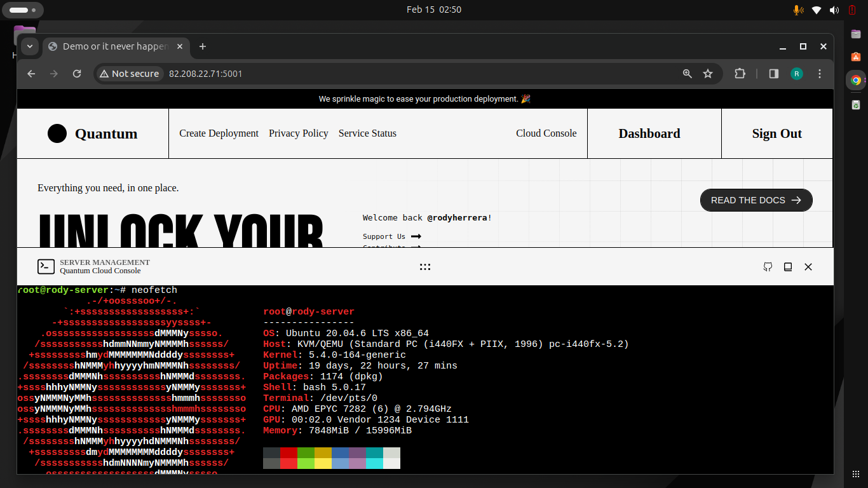Select the Demo or it never happened tab
The width and height of the screenshot is (868, 488).
pyautogui.click(x=116, y=46)
